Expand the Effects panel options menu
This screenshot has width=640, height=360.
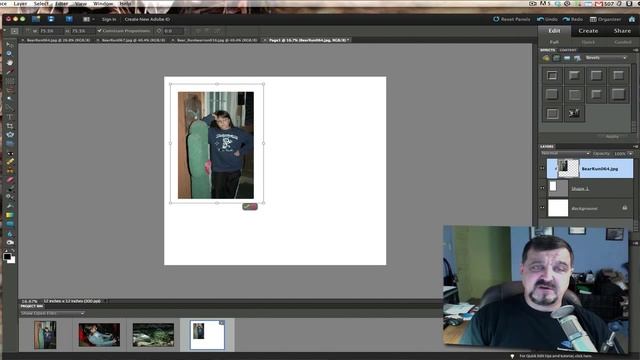(x=635, y=50)
